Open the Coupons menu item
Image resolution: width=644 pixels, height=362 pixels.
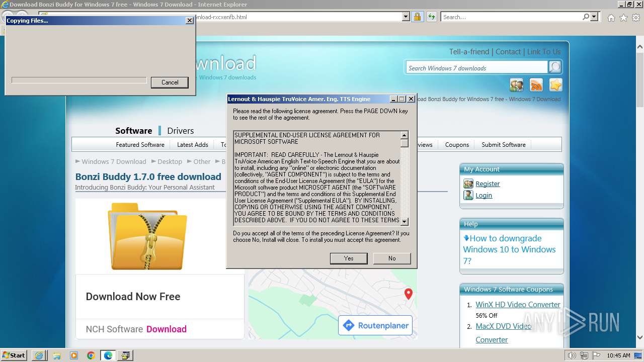pyautogui.click(x=457, y=145)
